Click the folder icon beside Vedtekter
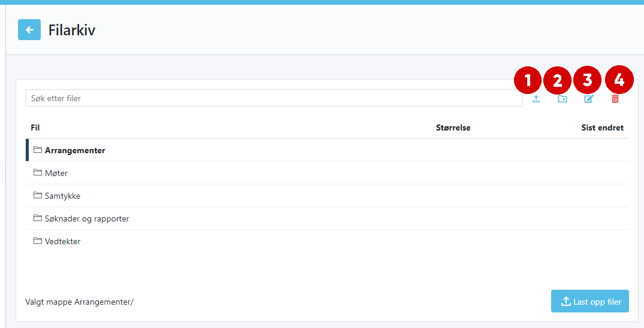 click(38, 241)
